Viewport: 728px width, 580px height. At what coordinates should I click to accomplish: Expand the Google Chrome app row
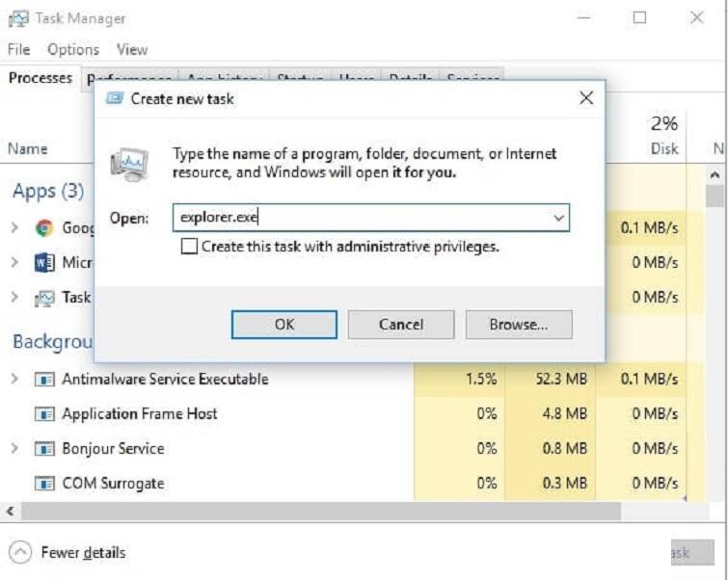(14, 228)
